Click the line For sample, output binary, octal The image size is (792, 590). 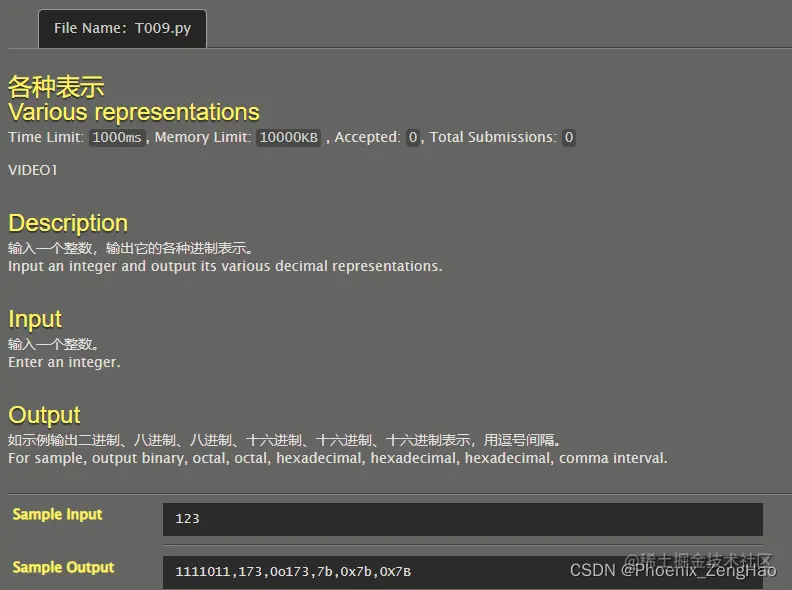338,458
